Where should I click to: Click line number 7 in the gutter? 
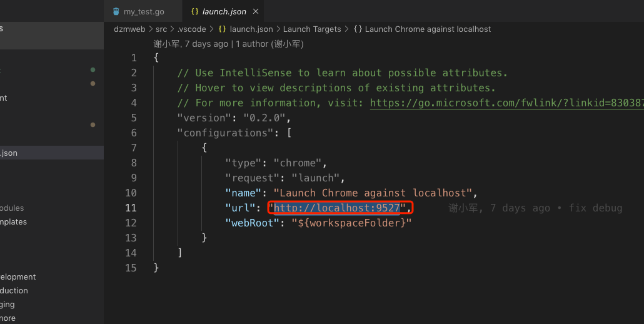pos(133,148)
